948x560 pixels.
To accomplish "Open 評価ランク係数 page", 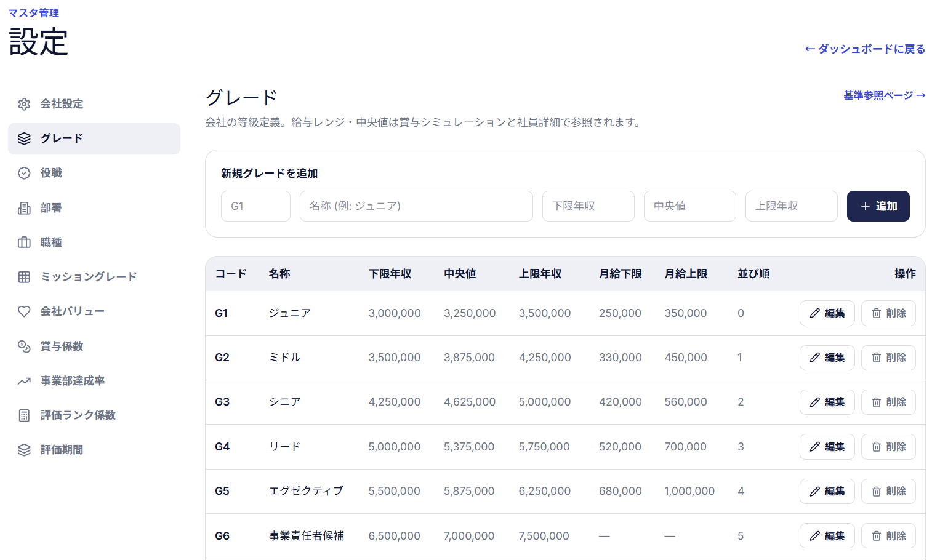I will pyautogui.click(x=94, y=415).
